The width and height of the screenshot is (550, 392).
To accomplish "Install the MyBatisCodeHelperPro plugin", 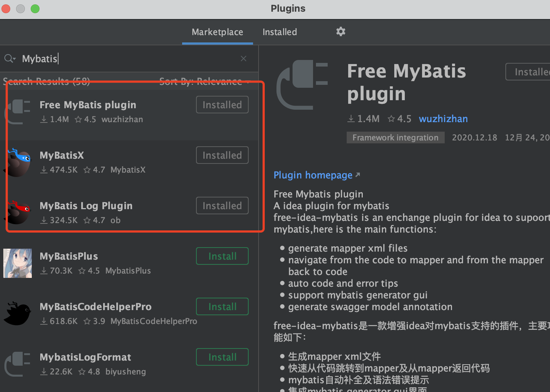I will [x=222, y=306].
